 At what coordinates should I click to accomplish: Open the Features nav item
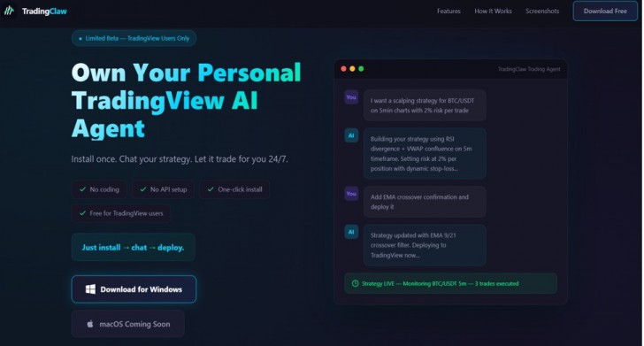tap(448, 12)
